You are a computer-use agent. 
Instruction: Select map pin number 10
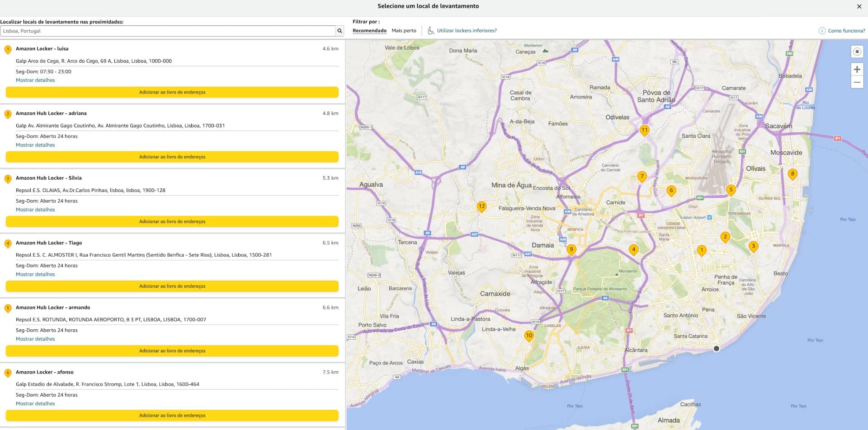pyautogui.click(x=529, y=337)
